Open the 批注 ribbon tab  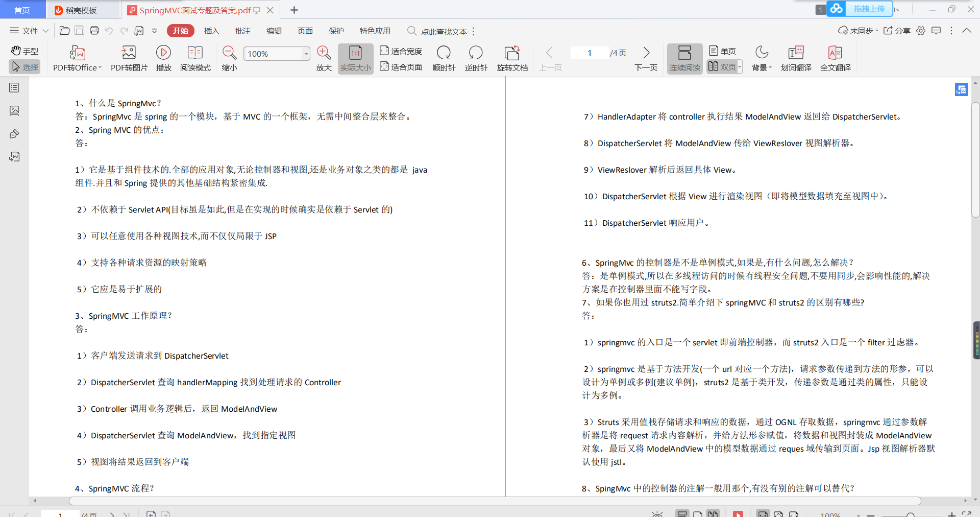(242, 31)
